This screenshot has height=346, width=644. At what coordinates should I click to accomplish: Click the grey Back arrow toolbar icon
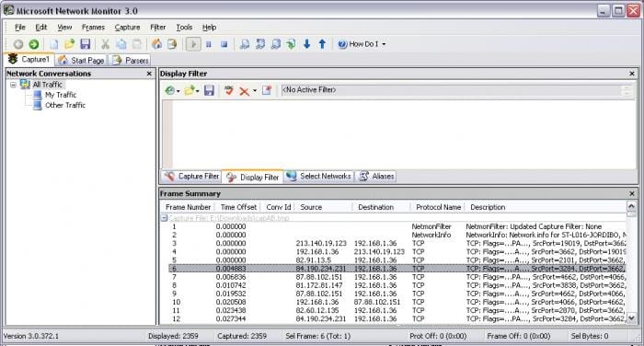point(18,44)
